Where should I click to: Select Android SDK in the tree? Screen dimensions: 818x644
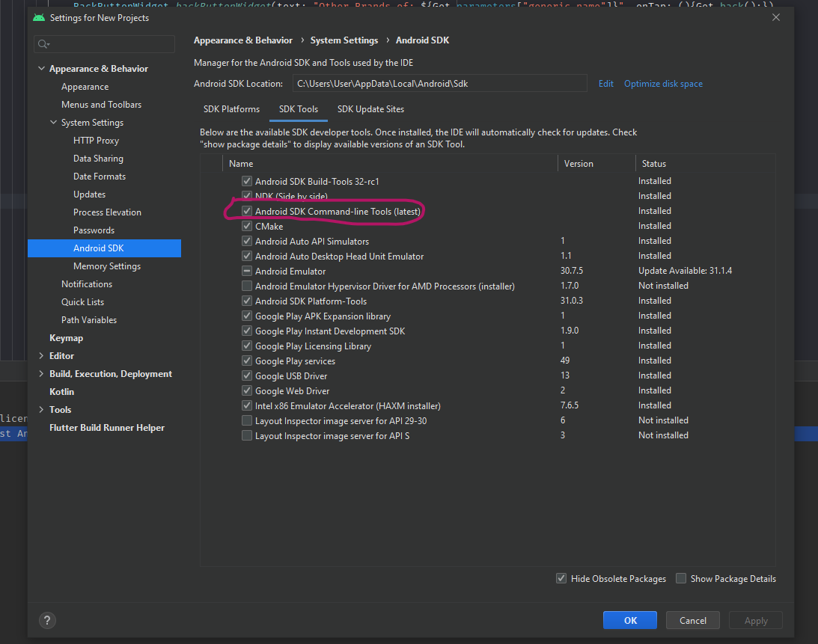(104, 248)
